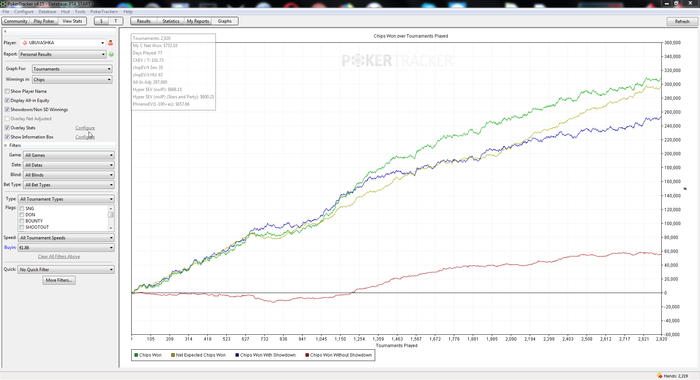This screenshot has height=380, width=700.
Task: Switch to the My Reports tab
Action: (198, 21)
